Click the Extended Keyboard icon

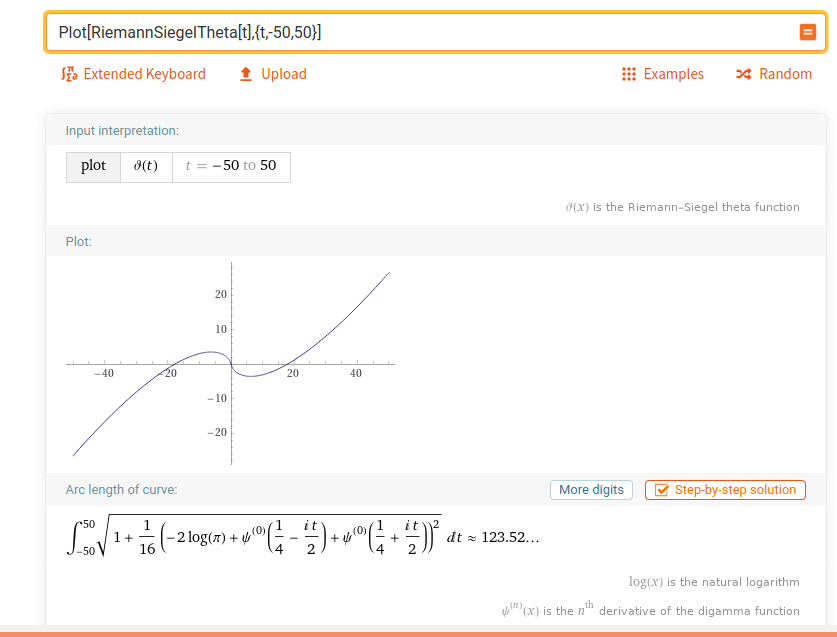pos(69,74)
